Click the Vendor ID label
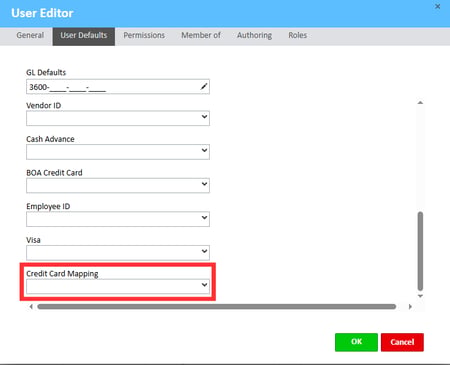 (x=44, y=105)
